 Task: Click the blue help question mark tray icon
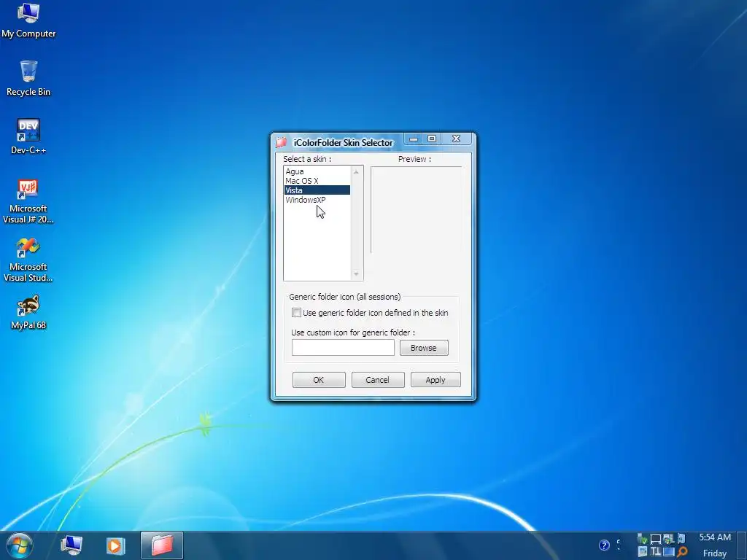click(604, 545)
